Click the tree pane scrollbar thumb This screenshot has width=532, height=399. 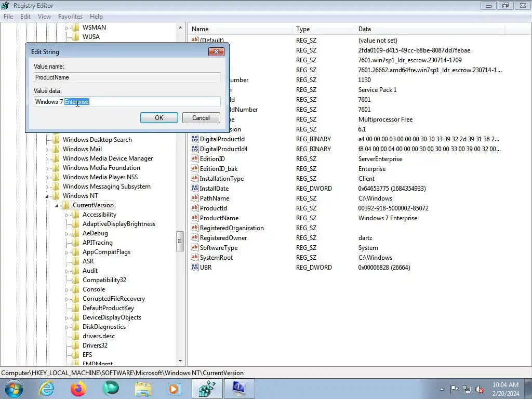click(180, 241)
